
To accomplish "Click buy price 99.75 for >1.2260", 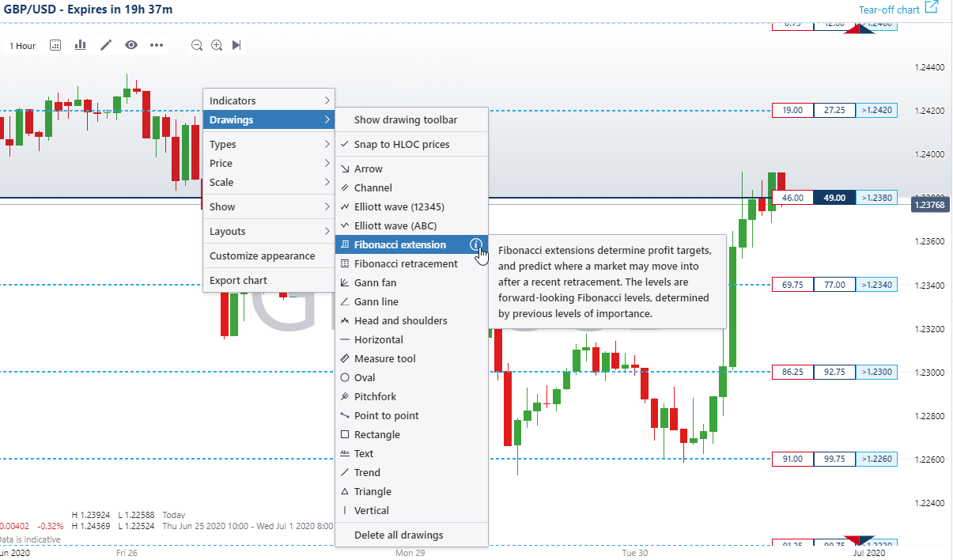I will click(834, 459).
